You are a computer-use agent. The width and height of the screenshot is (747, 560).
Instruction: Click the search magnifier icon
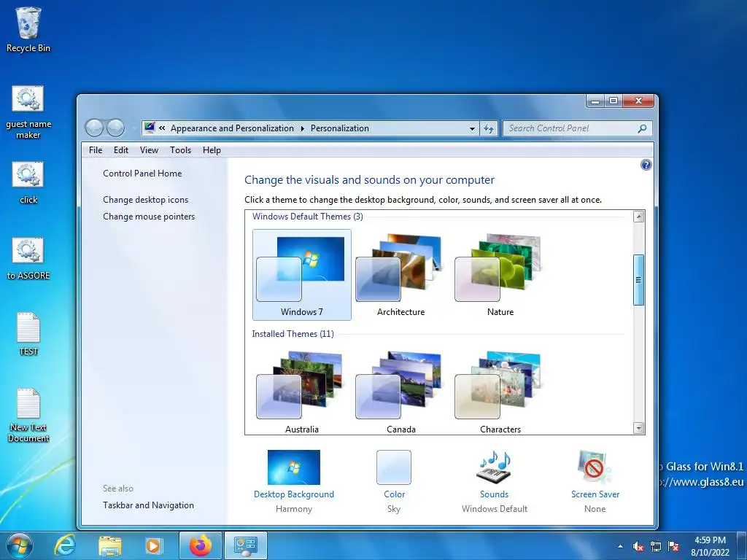(642, 128)
